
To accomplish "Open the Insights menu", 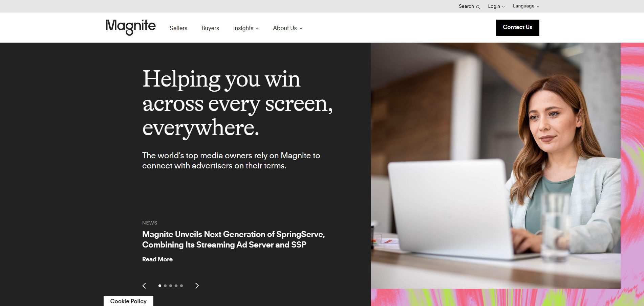I will 246,28.
